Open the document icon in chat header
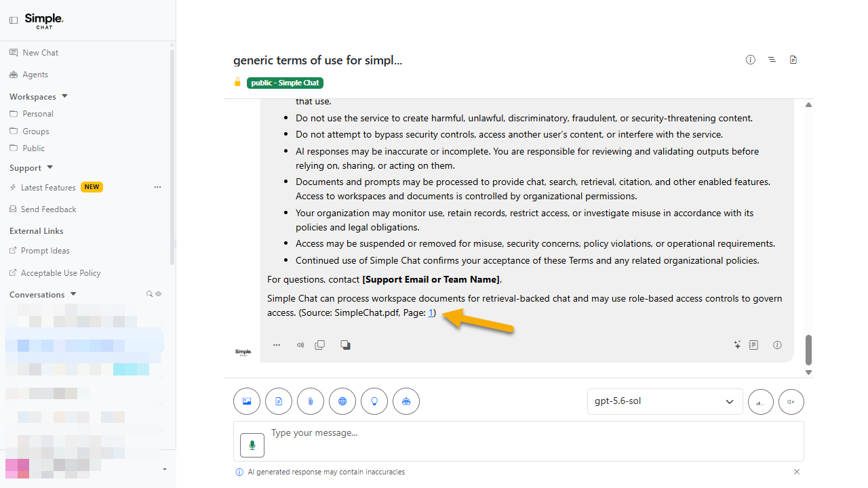Image resolution: width=868 pixels, height=488 pixels. [793, 60]
